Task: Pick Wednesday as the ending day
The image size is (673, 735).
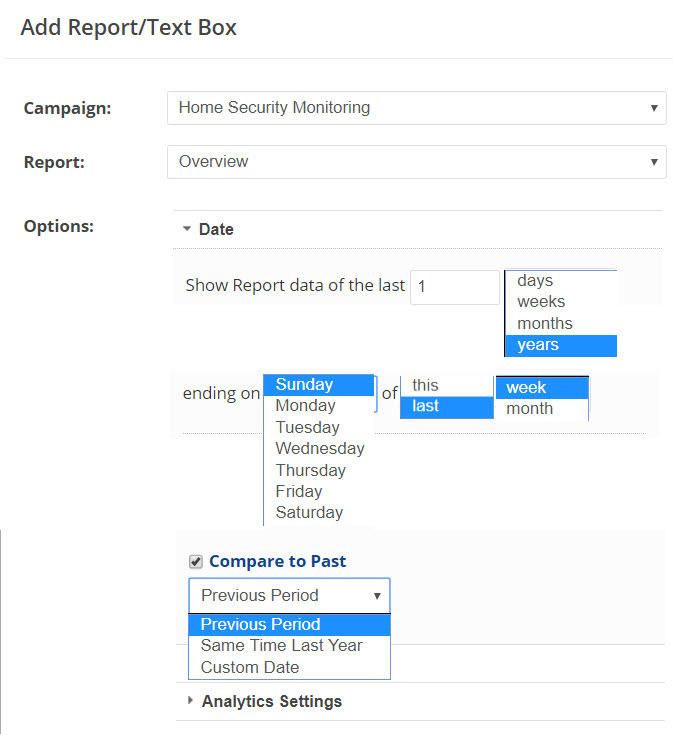Action: (319, 449)
